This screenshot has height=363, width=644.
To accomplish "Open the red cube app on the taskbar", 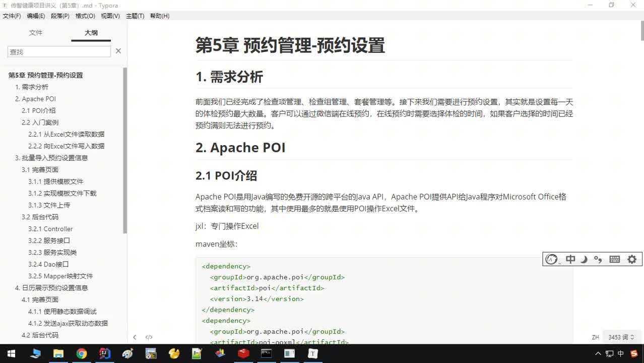I will pyautogui.click(x=244, y=353).
